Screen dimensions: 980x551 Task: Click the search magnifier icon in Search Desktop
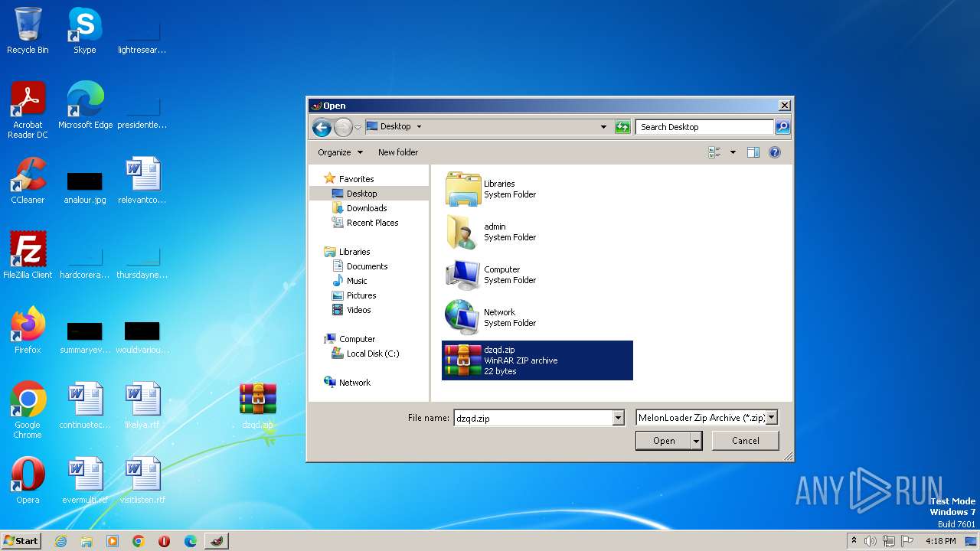782,127
